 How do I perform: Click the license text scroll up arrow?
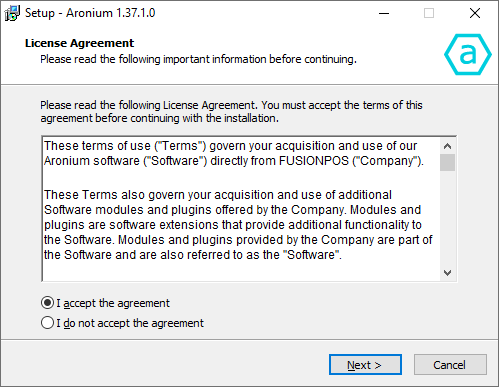click(x=447, y=146)
